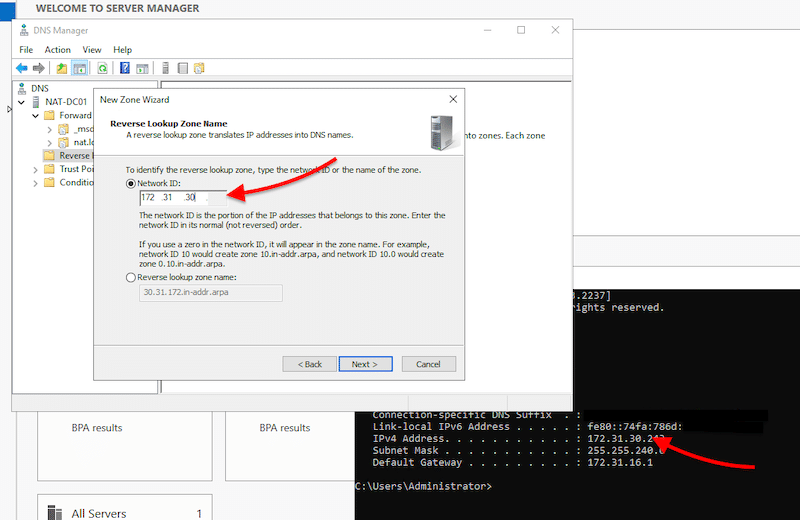The width and height of the screenshot is (800, 520).
Task: Click the Network ID input field
Action: click(x=183, y=197)
